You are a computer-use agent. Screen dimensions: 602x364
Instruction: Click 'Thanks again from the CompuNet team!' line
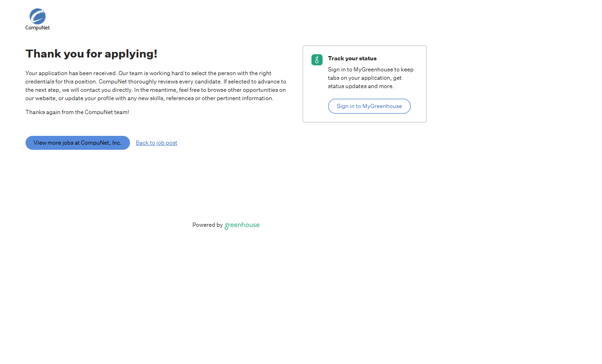click(x=77, y=112)
